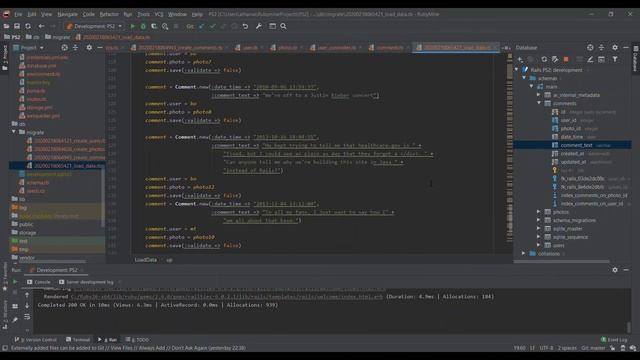Click the Run with Coverage icon
640x360 pixels.
(154, 26)
